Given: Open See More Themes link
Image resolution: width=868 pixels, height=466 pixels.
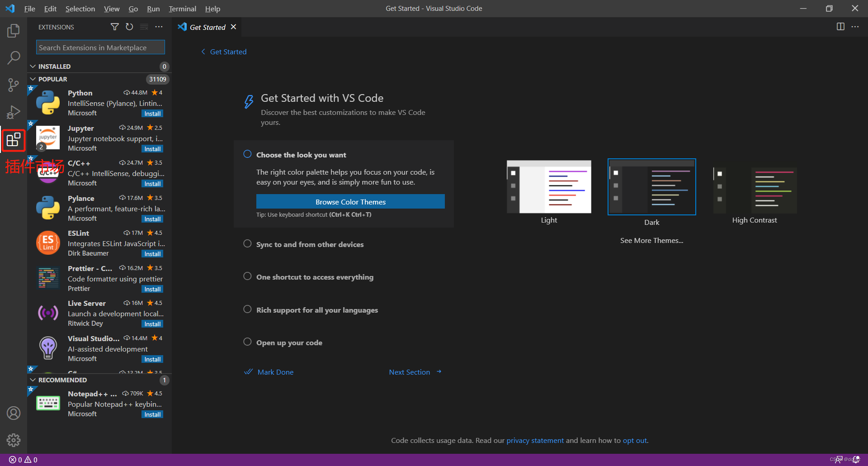Looking at the screenshot, I should tap(651, 240).
